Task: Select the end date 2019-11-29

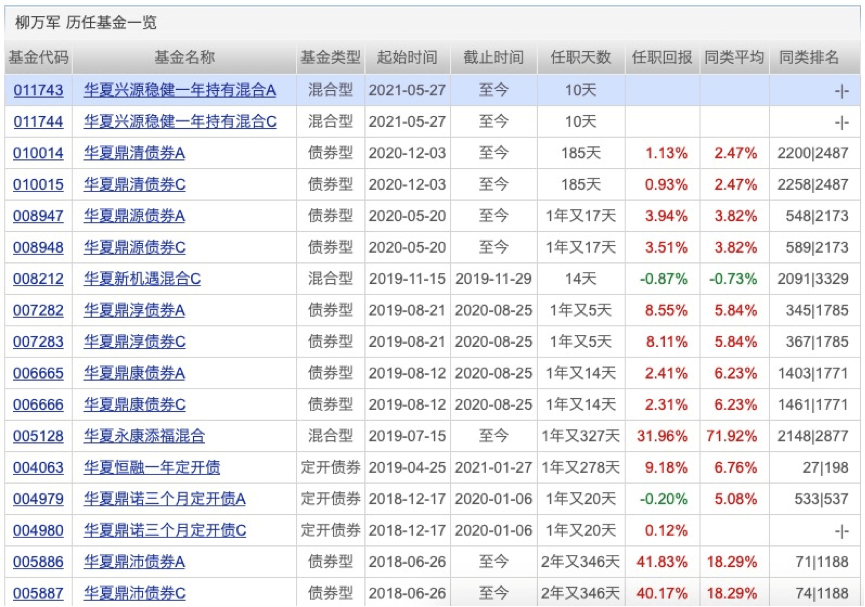Action: [x=494, y=279]
